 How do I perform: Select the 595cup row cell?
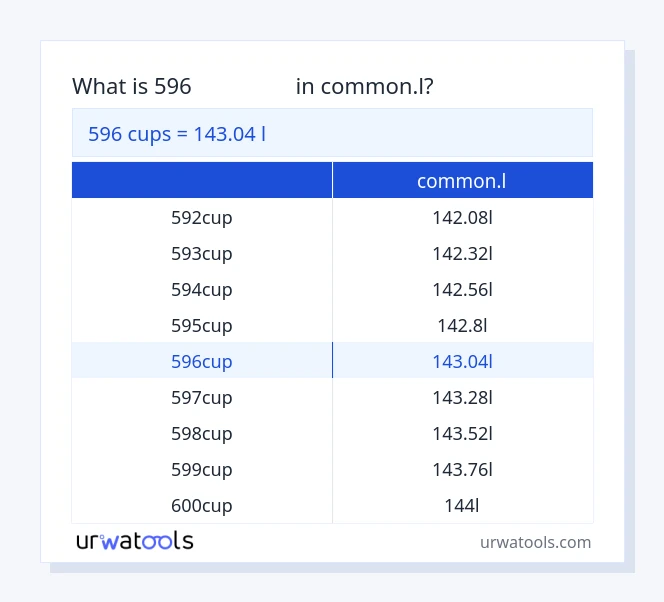(202, 325)
